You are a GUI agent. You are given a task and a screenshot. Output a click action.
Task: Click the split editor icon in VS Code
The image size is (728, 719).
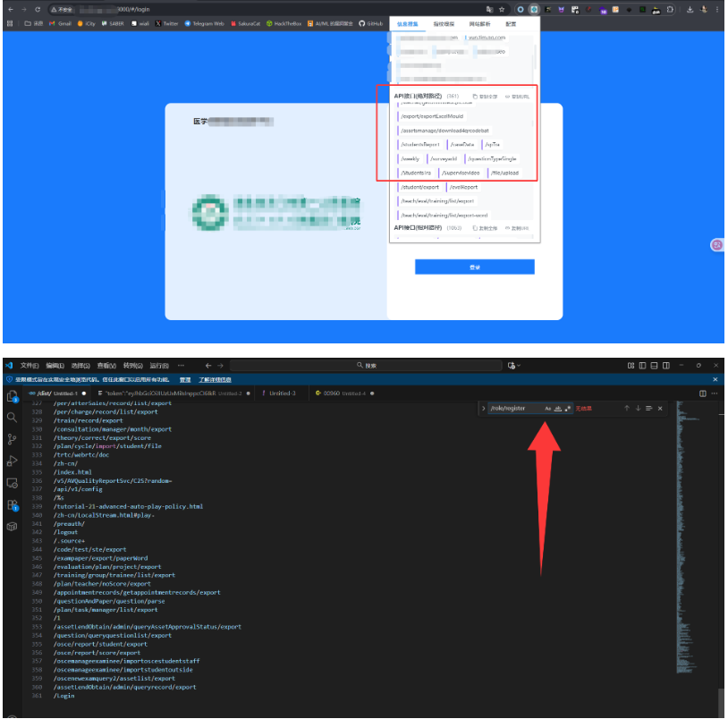tap(702, 393)
